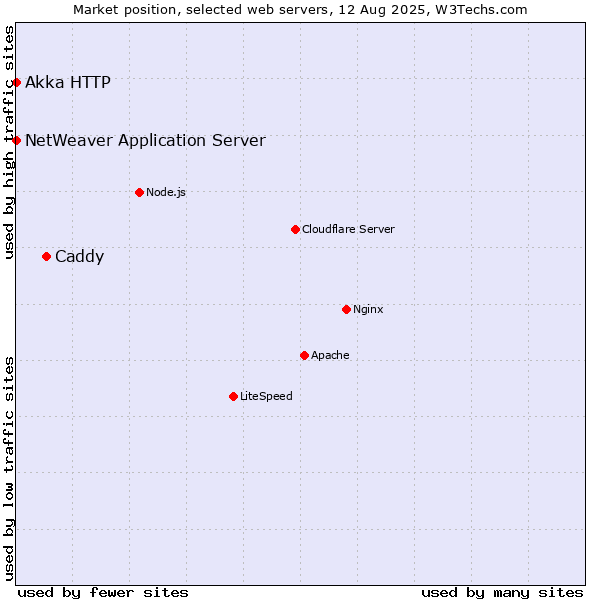
Task: Select the Caddy red data point
Action: 46,256
